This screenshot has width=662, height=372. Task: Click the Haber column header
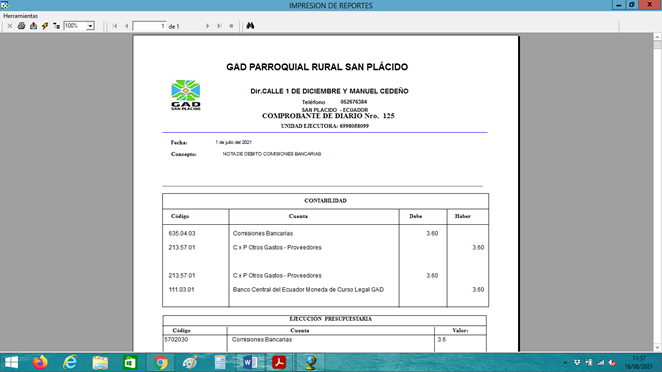[x=462, y=216]
